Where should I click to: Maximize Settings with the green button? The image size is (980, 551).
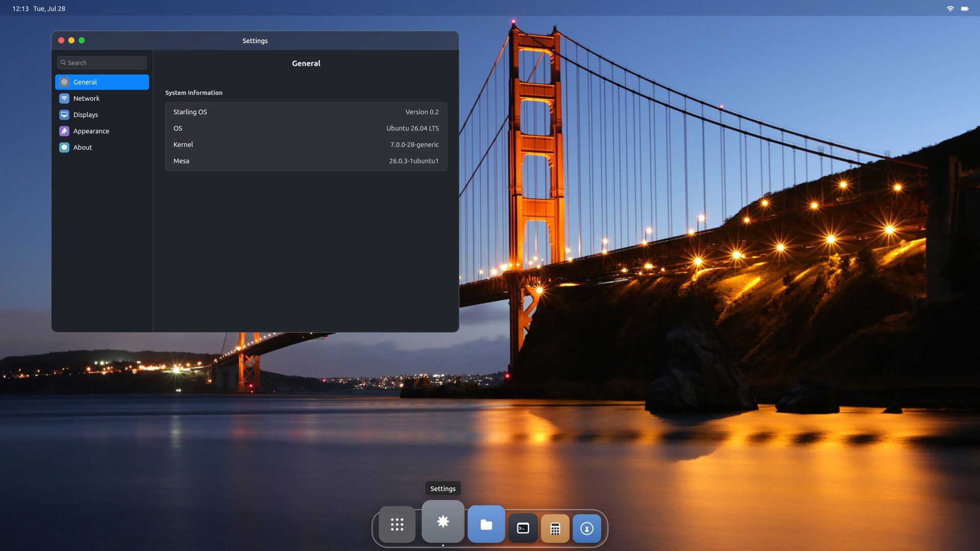point(82,40)
